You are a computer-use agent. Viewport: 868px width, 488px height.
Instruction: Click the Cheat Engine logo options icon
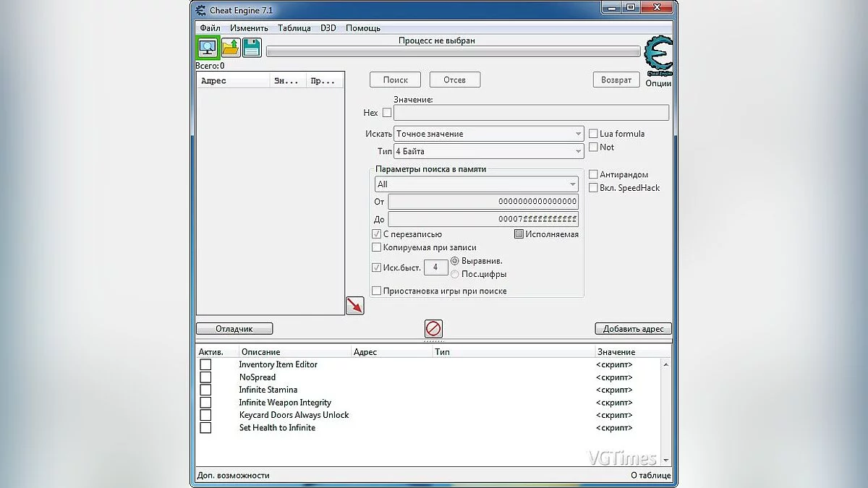[x=658, y=56]
